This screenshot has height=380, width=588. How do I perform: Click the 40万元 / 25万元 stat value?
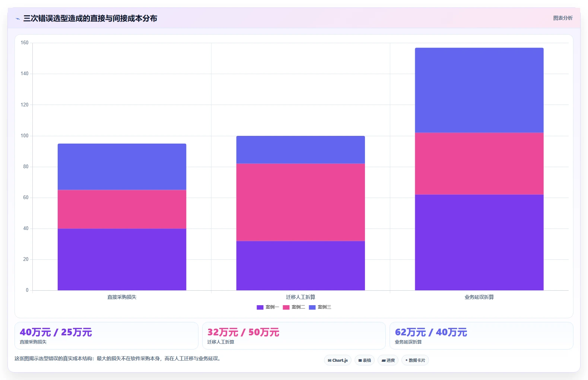click(x=56, y=332)
